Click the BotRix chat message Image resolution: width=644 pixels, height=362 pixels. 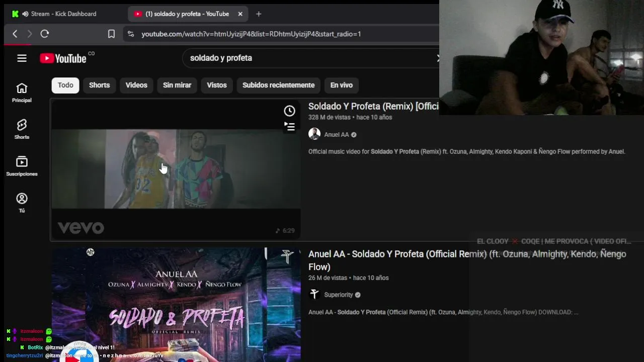67,347
